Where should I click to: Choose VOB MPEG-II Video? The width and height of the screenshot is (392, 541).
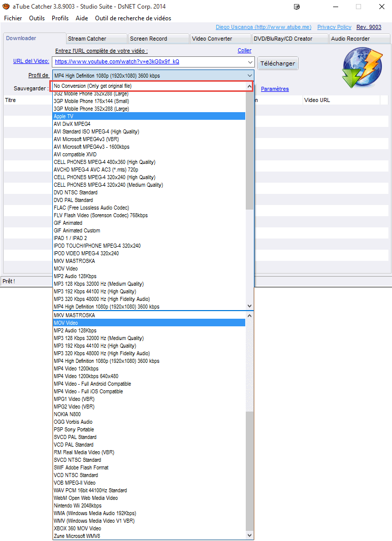[149, 483]
